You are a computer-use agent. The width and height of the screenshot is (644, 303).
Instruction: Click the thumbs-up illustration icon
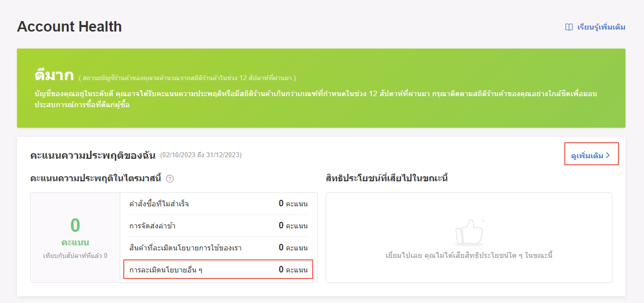click(469, 233)
